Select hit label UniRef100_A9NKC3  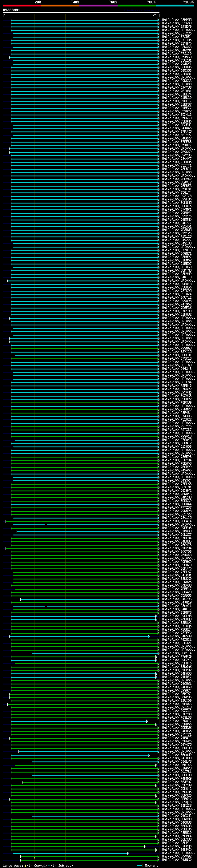click(x=177, y=81)
